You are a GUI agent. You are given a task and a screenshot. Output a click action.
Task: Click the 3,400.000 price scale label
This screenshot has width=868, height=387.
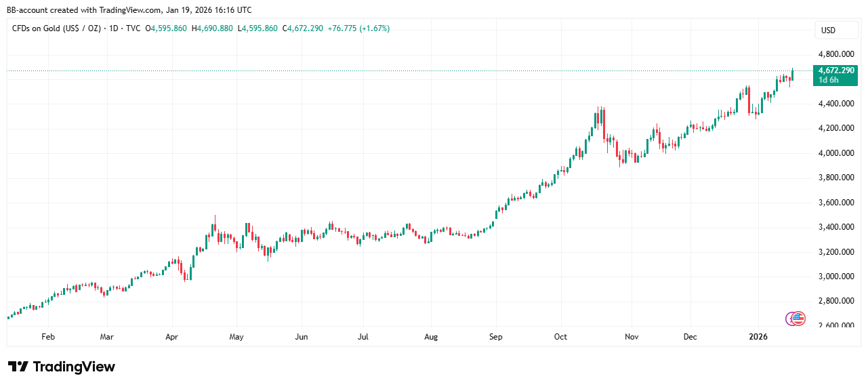coord(836,227)
